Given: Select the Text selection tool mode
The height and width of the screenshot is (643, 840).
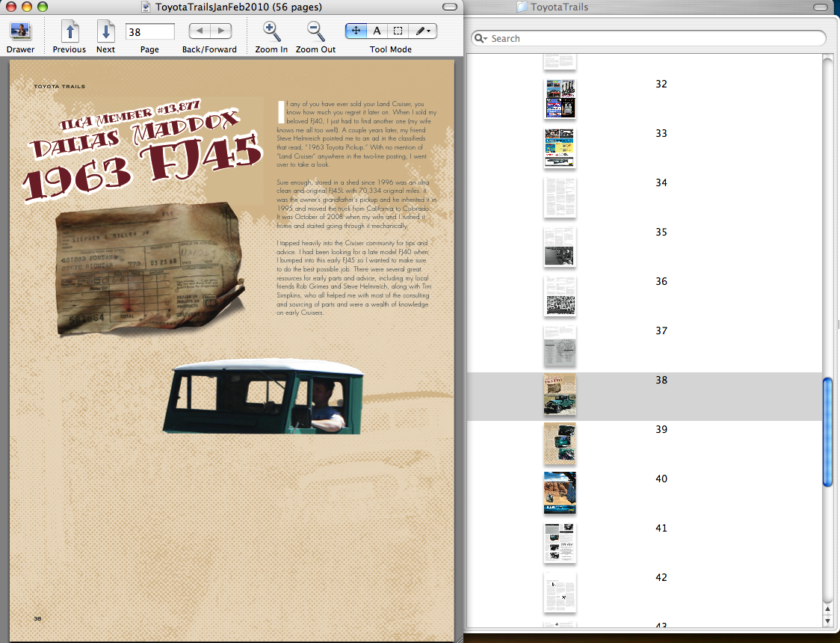Looking at the screenshot, I should point(377,31).
